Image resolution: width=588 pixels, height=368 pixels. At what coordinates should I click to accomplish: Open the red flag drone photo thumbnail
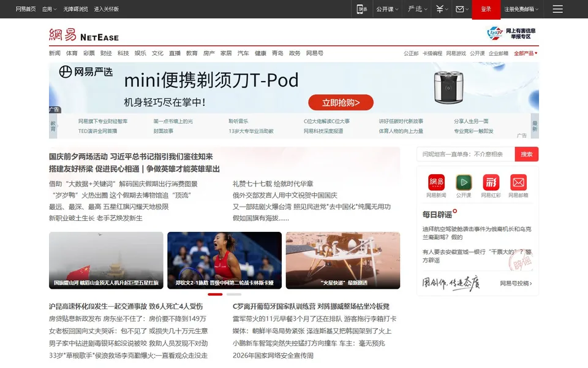(106, 260)
